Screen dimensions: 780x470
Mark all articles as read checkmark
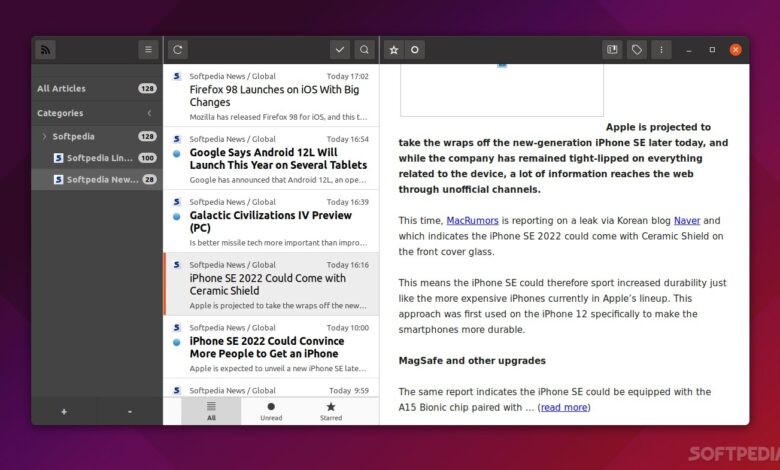[x=340, y=50]
